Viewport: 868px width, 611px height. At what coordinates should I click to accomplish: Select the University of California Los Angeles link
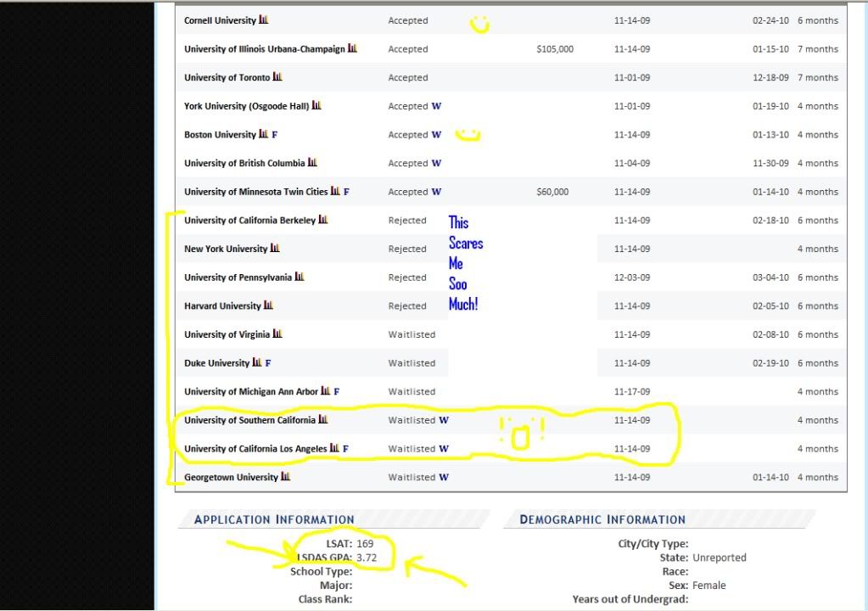[255, 449]
